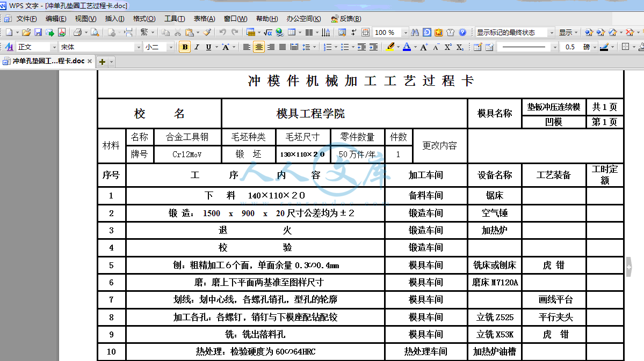Open the 办公空间(K) menu
This screenshot has width=644, height=361.
(x=304, y=19)
